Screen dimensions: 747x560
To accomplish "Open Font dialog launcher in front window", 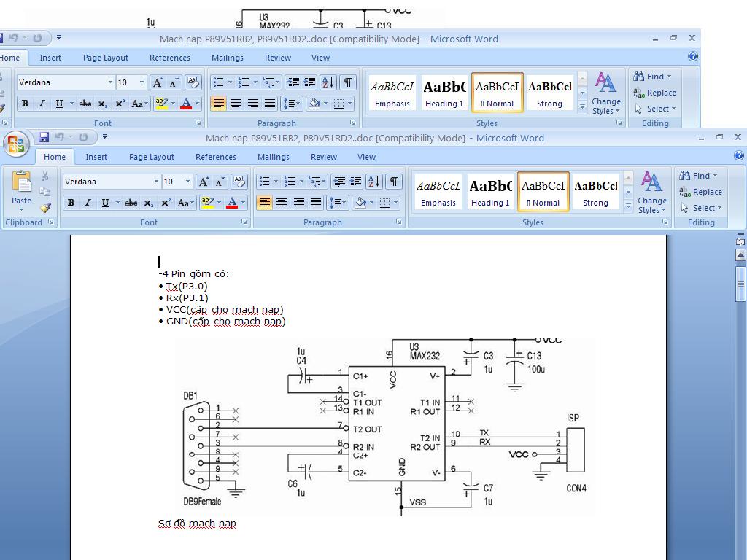I will (x=244, y=222).
